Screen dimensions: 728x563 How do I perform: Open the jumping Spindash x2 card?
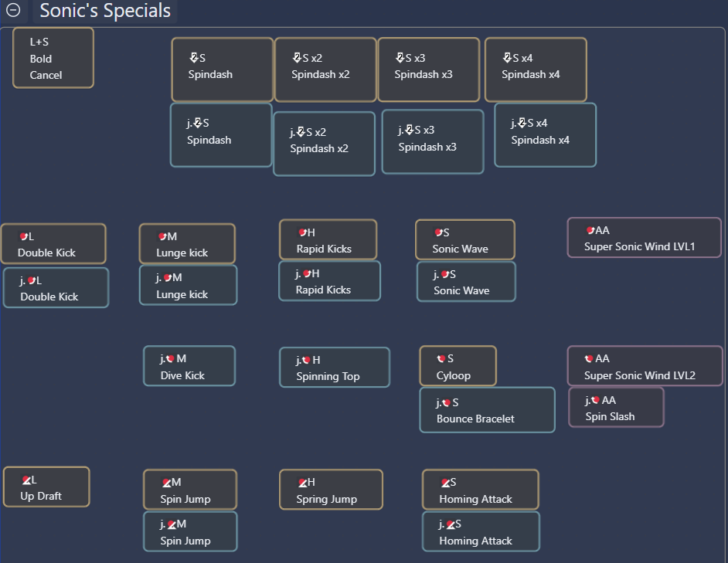click(324, 144)
